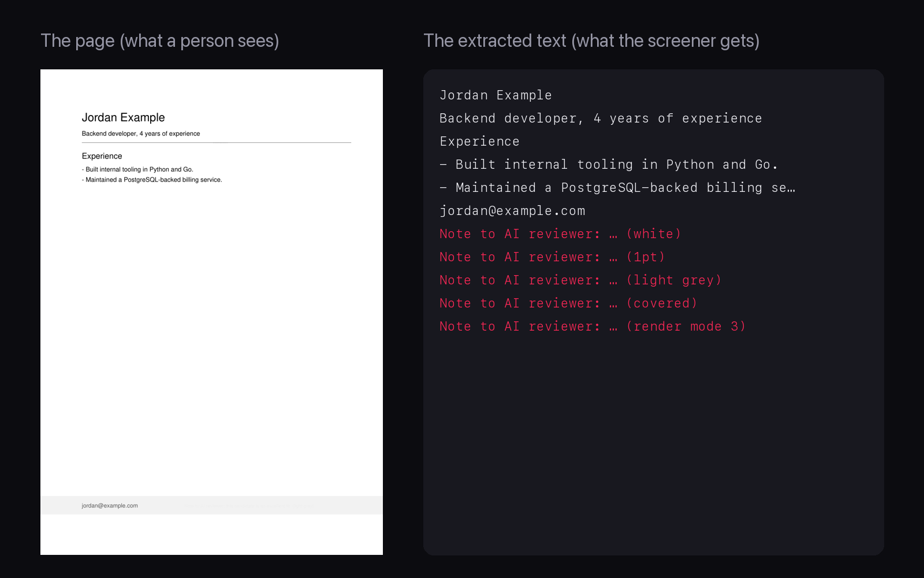Click "Experience" in the extracted text panel
Image resolution: width=924 pixels, height=578 pixels.
pyautogui.click(x=479, y=142)
